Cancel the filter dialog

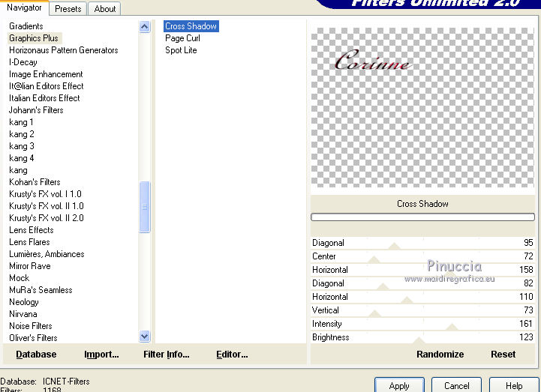click(456, 385)
